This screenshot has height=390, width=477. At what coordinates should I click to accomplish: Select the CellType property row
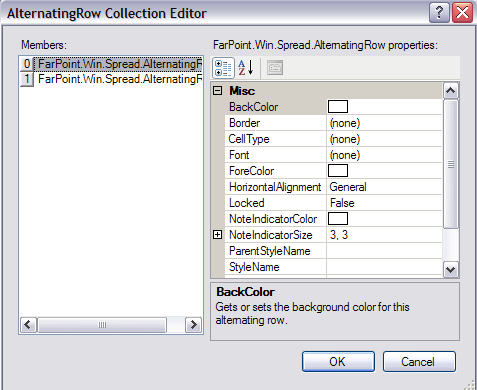click(333, 139)
